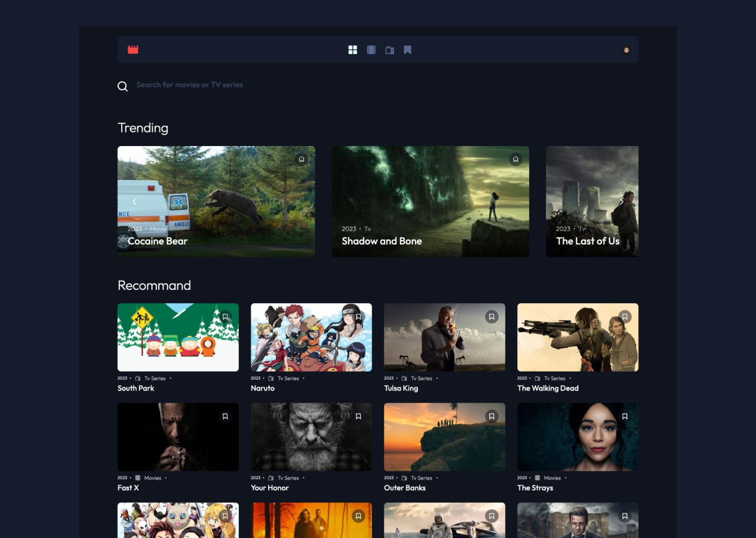Image resolution: width=756 pixels, height=538 pixels.
Task: Click the search magnifier icon
Action: pos(123,86)
